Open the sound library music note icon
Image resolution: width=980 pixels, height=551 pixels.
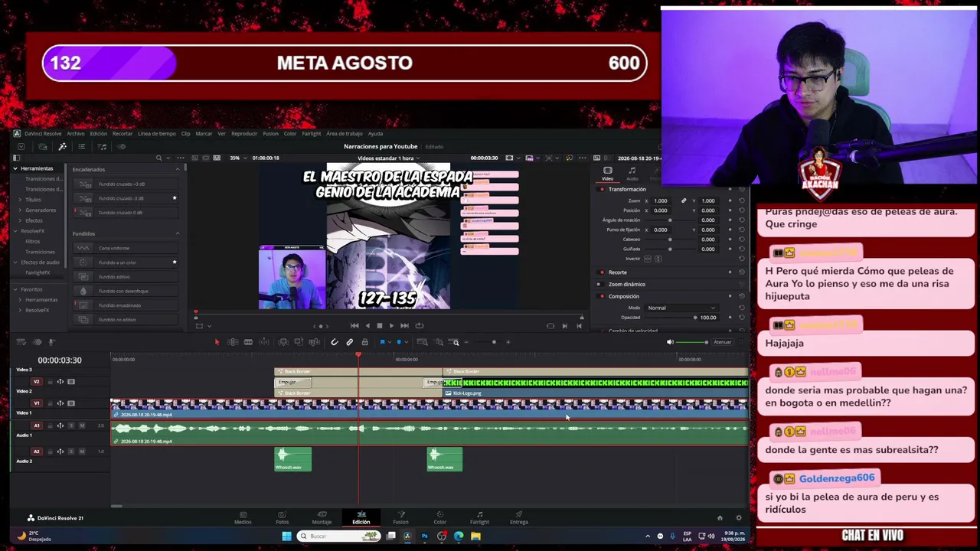coord(101,146)
